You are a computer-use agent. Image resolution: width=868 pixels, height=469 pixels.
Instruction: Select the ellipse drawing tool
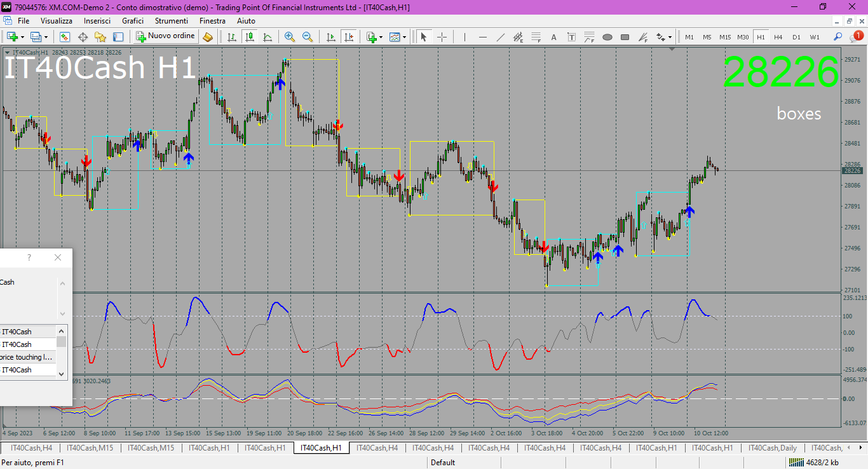tap(607, 37)
